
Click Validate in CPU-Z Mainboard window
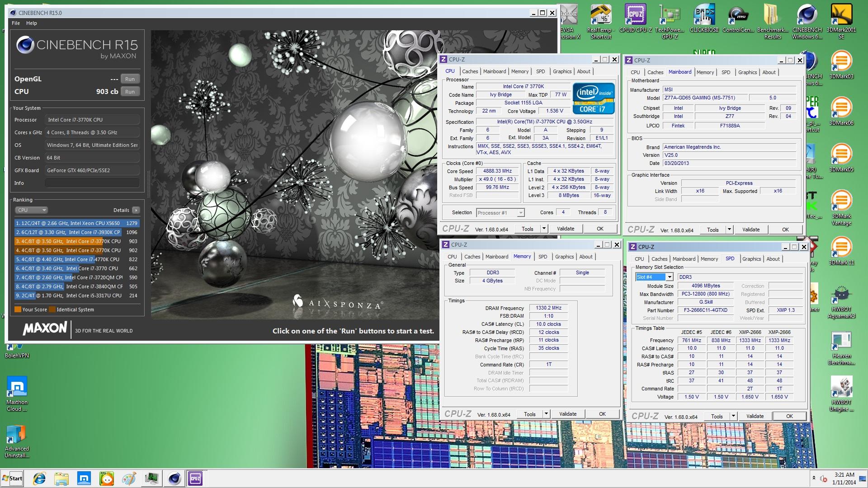point(751,230)
